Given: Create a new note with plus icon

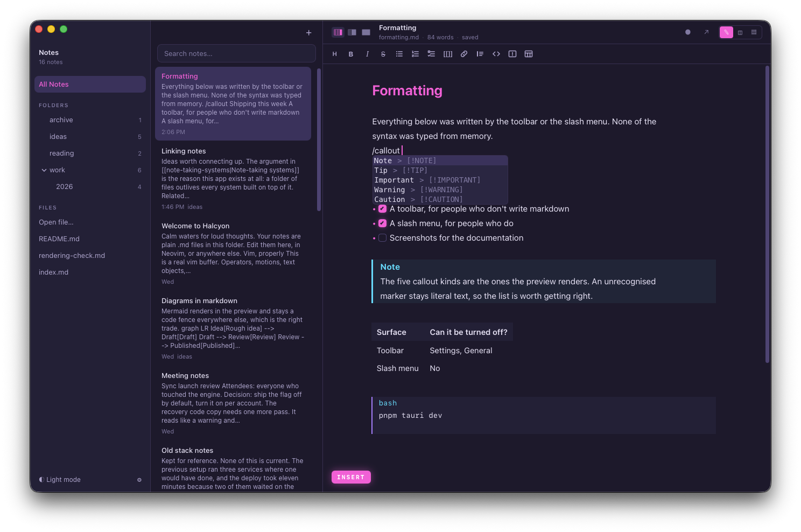Looking at the screenshot, I should click(309, 33).
